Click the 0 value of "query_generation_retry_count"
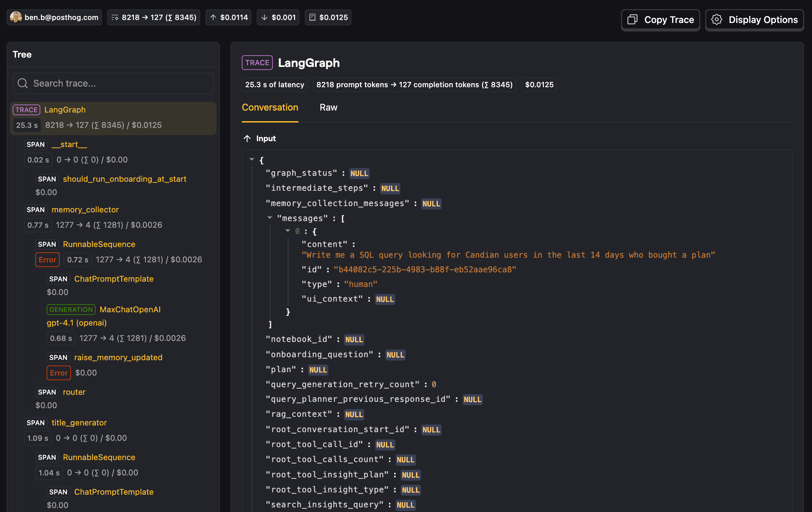812x512 pixels. pyautogui.click(x=434, y=384)
